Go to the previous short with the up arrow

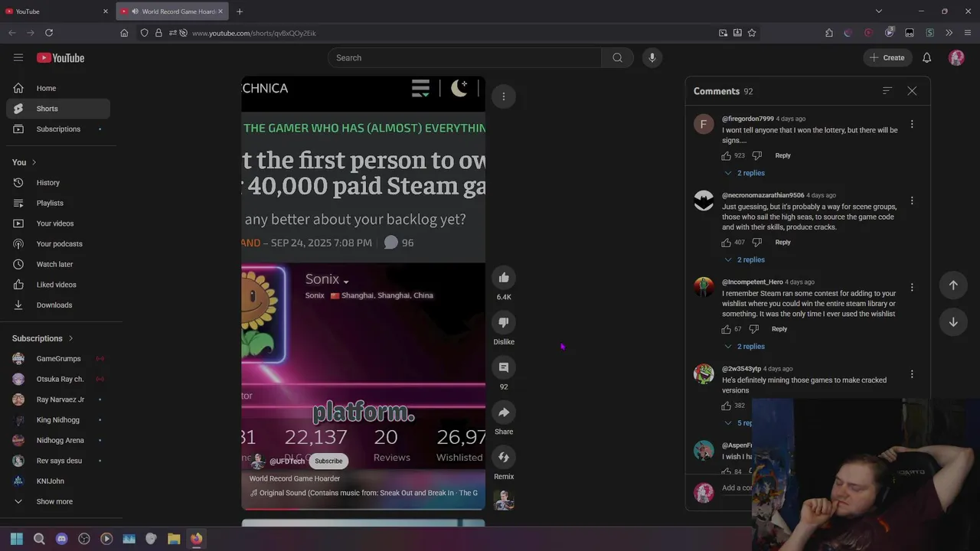[953, 285]
